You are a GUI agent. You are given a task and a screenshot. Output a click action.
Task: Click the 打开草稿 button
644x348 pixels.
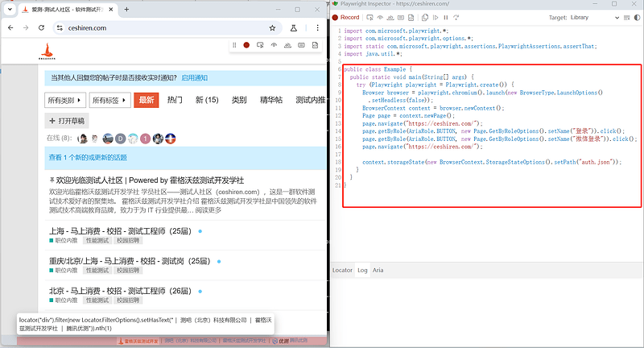(x=67, y=121)
